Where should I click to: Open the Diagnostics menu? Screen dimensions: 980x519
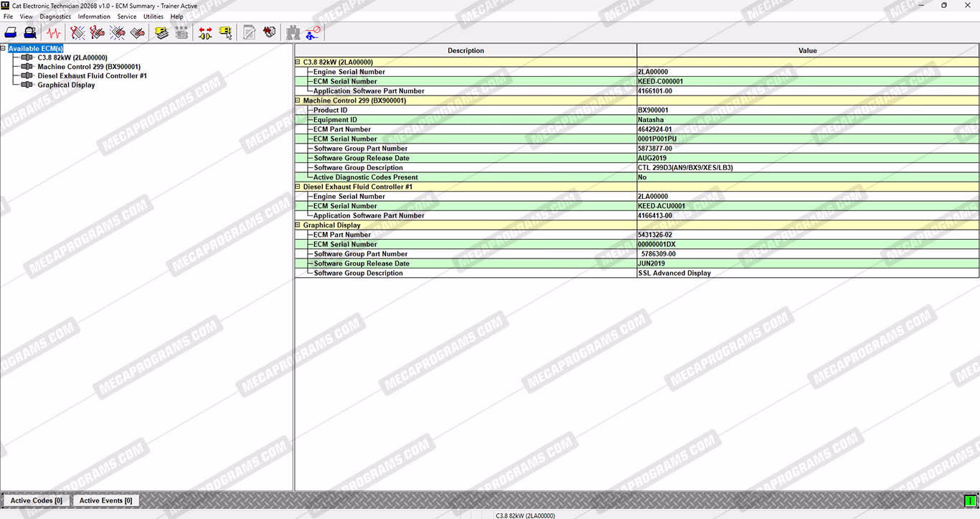[x=55, y=17]
